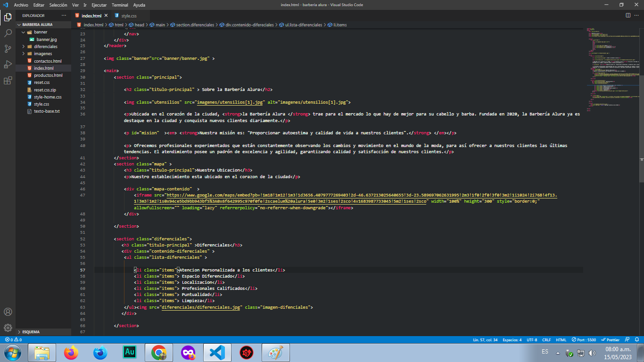Collapse the BARBERIA ALURA folder section

click(43, 25)
